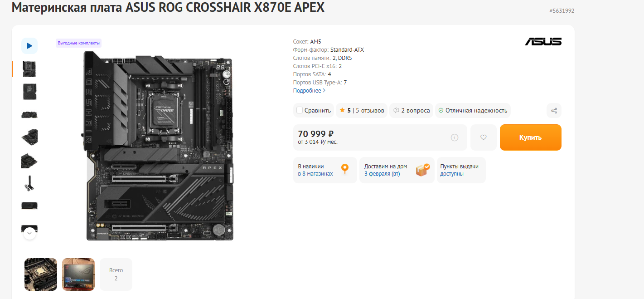
Task: Open the 'в 8 магазинах' link
Action: (315, 174)
